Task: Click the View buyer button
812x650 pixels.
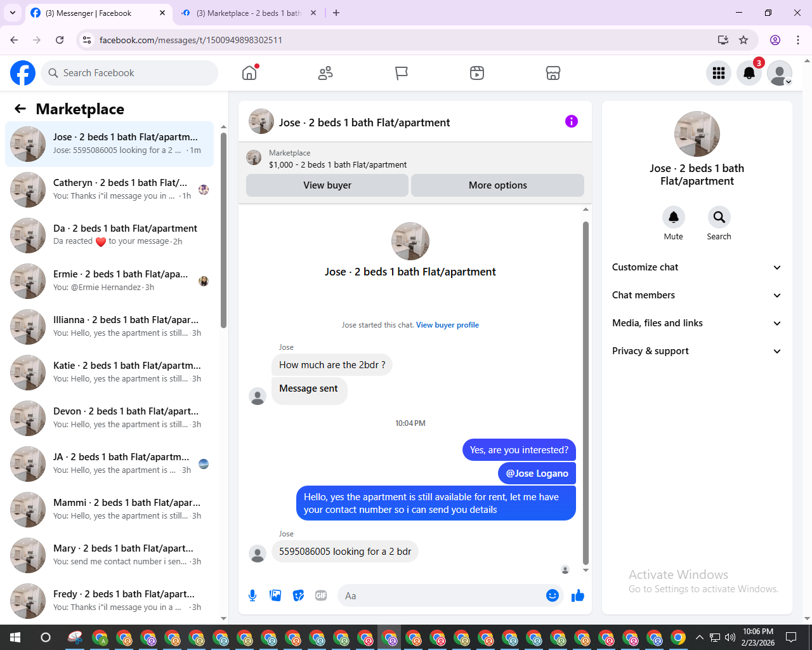Action: tap(327, 185)
